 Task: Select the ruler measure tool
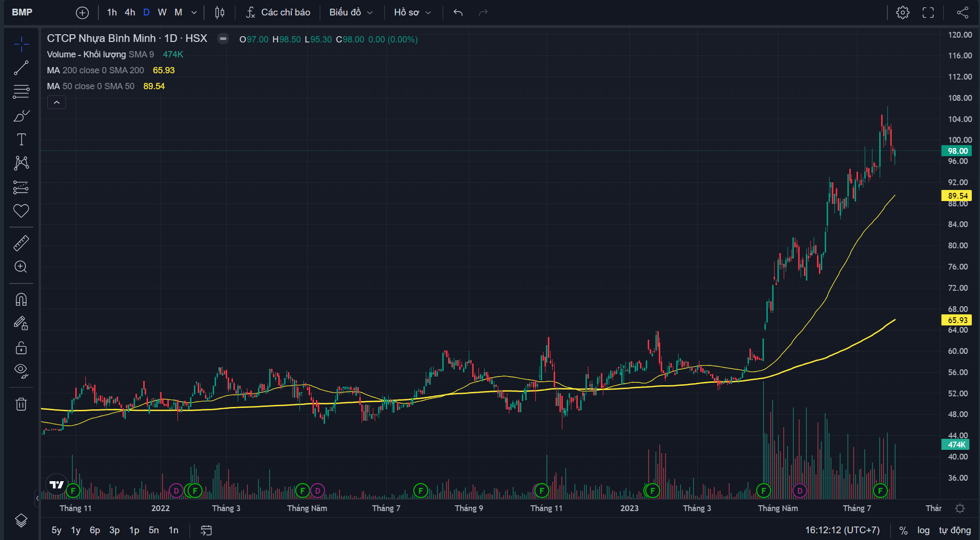pos(21,243)
